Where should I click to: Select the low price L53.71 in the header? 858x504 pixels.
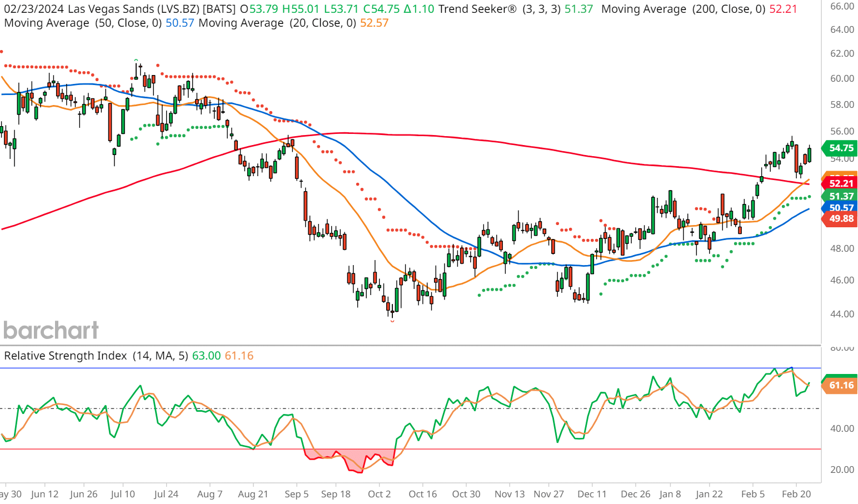tap(341, 9)
